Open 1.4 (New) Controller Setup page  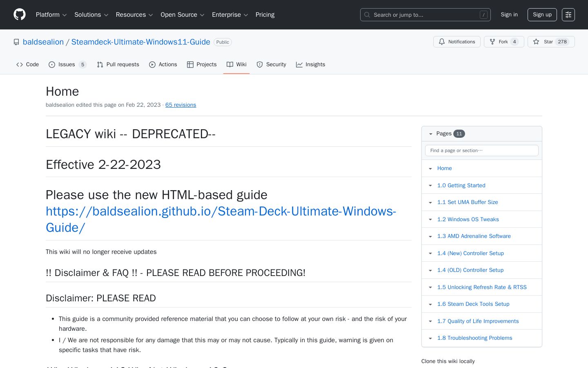tap(470, 254)
